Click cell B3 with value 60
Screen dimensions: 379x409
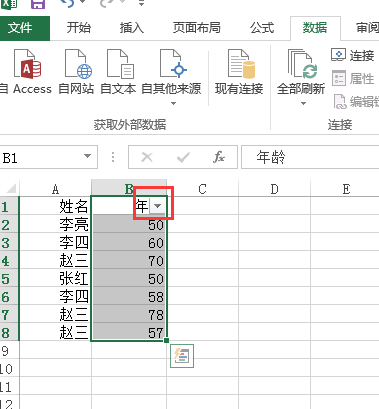tap(129, 242)
